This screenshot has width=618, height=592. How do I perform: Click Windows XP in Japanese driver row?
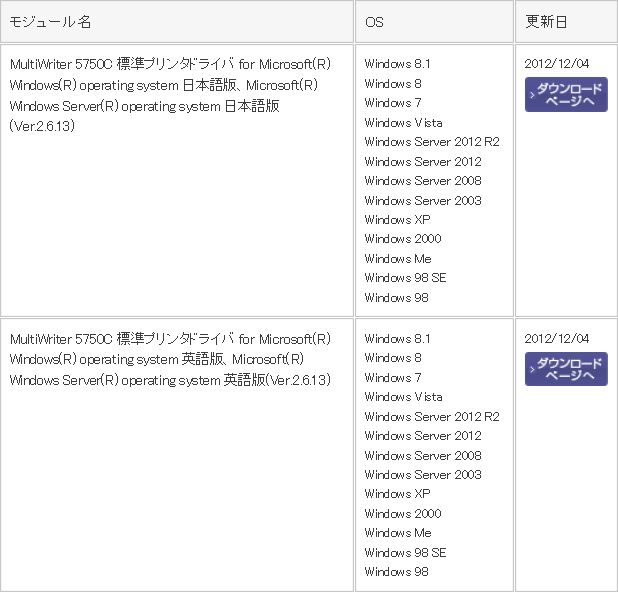397,220
